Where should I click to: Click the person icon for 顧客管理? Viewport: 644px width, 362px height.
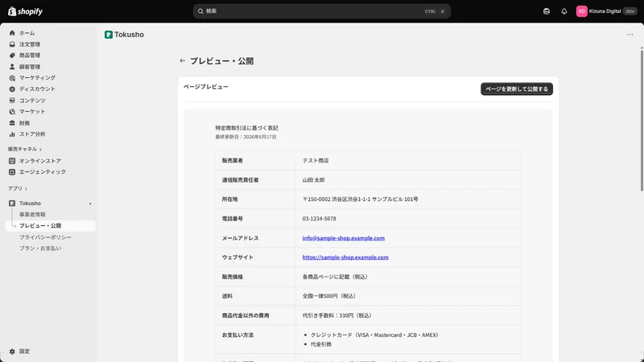pos(12,67)
